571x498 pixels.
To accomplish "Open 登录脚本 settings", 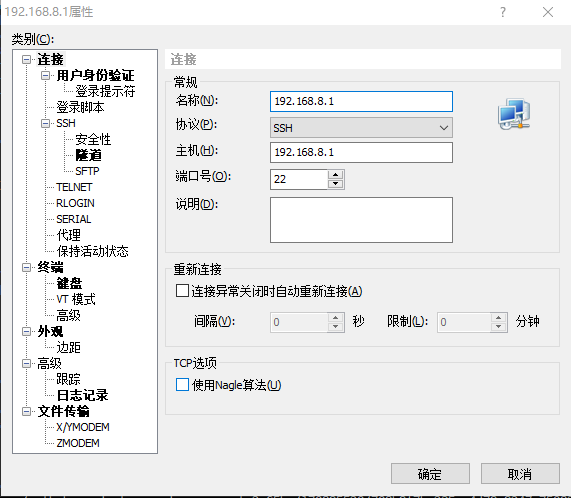I will [80, 107].
